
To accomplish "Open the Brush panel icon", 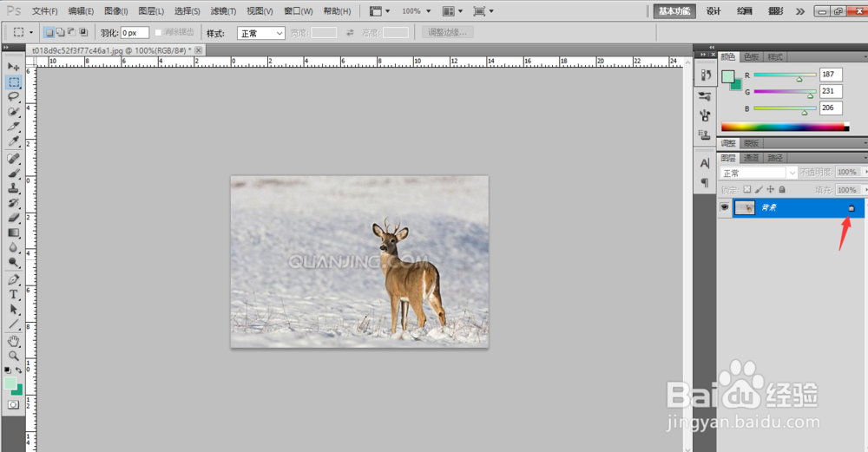I will point(705,115).
